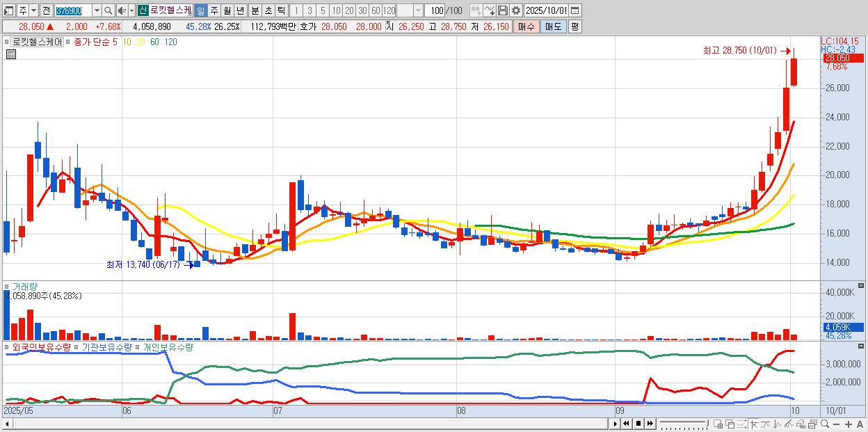Click the minus zoom-out icon in bottom toolbar
Image resolution: width=868 pixels, height=432 pixels.
(x=836, y=424)
